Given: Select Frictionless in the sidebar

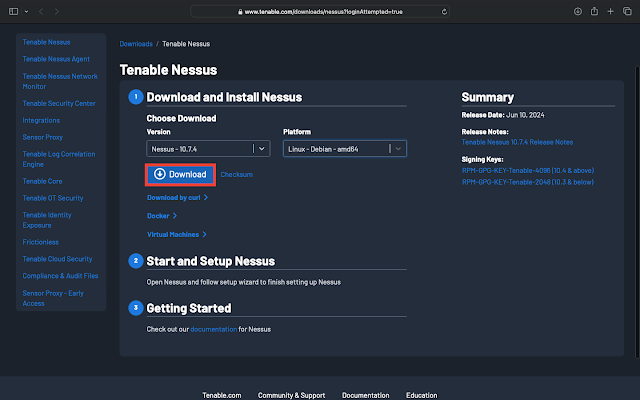Looking at the screenshot, I should 40,242.
